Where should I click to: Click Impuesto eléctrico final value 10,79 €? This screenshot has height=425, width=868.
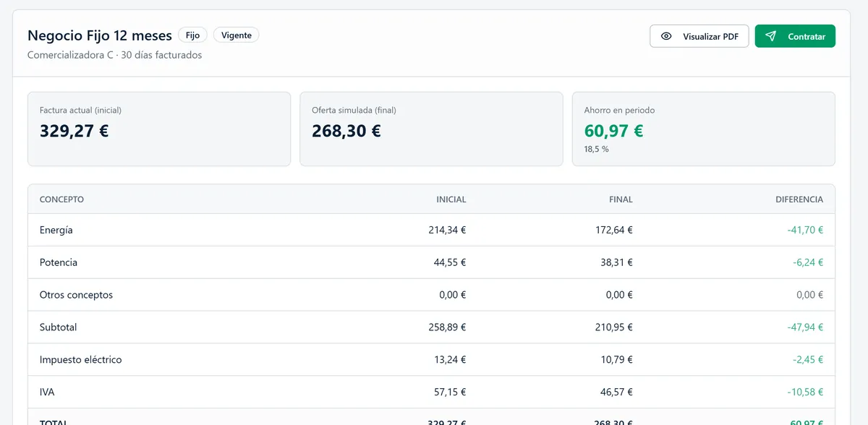616,360
